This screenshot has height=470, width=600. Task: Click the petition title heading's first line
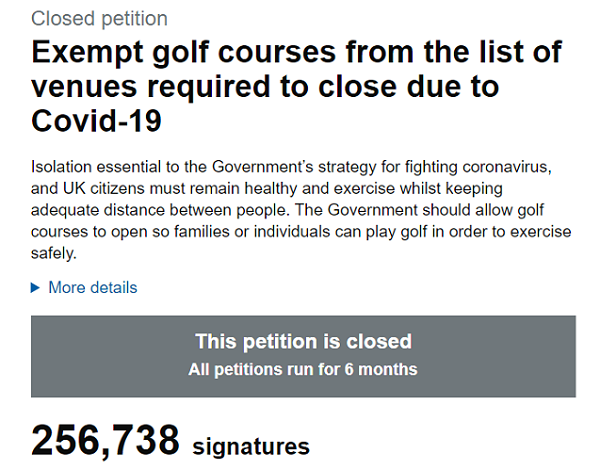(x=297, y=52)
